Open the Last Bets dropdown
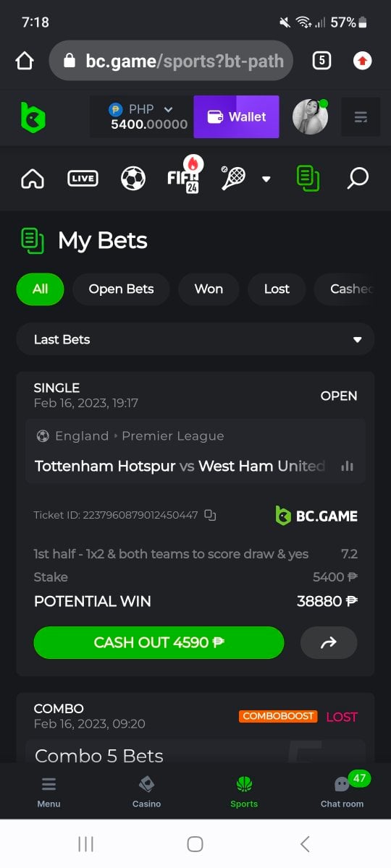The image size is (391, 868). pos(195,339)
